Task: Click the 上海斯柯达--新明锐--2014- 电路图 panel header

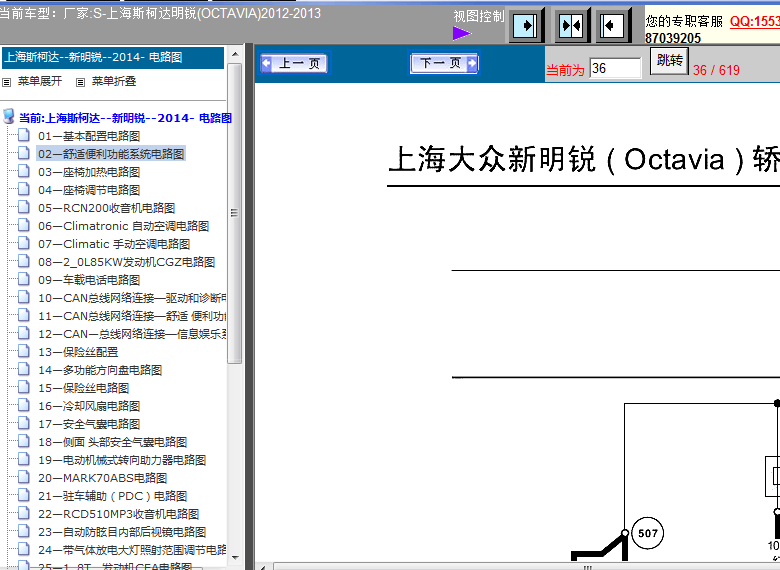Action: 113,57
